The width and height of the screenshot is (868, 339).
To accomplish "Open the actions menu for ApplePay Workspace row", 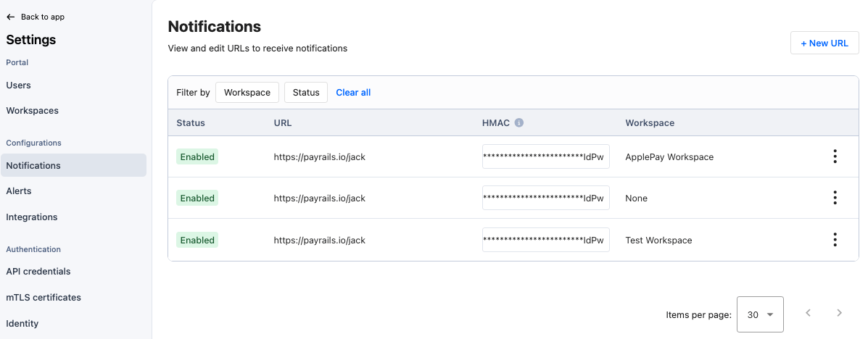I will [835, 156].
